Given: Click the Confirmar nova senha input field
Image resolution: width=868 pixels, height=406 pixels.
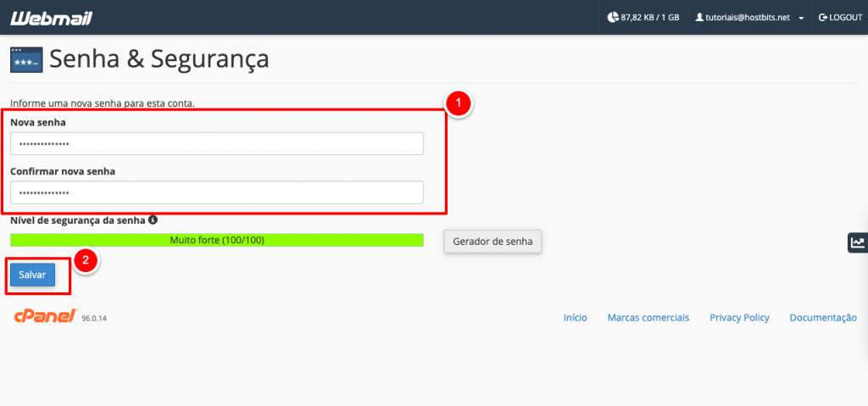Looking at the screenshot, I should pos(217,192).
